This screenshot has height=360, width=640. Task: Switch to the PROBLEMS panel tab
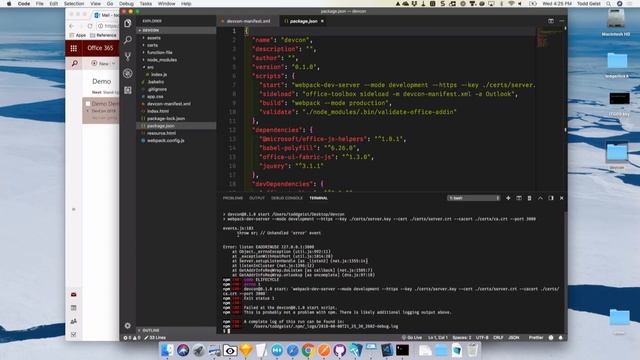click(x=233, y=198)
